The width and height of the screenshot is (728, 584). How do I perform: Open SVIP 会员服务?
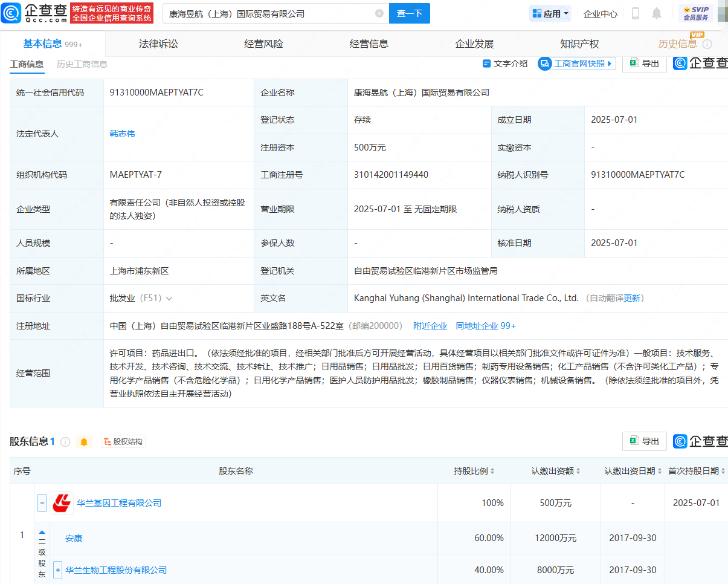coord(696,13)
